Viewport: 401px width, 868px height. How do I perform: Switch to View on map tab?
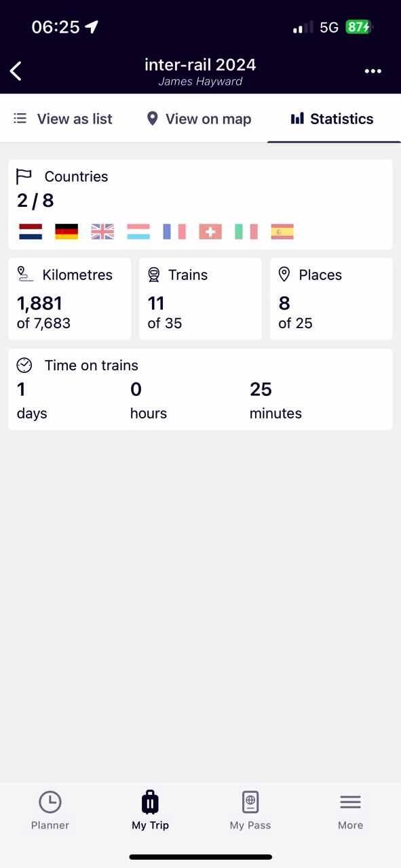(x=199, y=119)
